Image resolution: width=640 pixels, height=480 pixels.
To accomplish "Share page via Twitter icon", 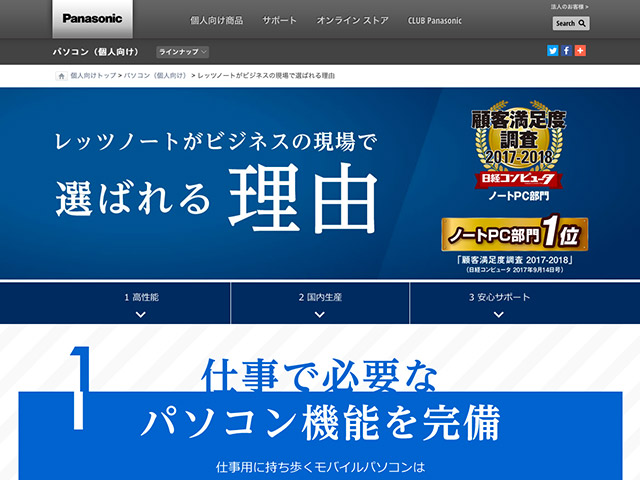I will coord(552,51).
